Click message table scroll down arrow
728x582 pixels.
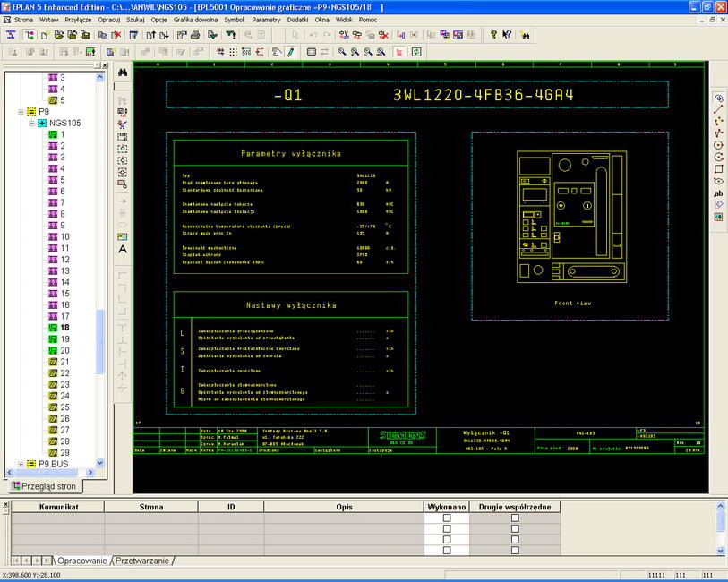(x=720, y=551)
